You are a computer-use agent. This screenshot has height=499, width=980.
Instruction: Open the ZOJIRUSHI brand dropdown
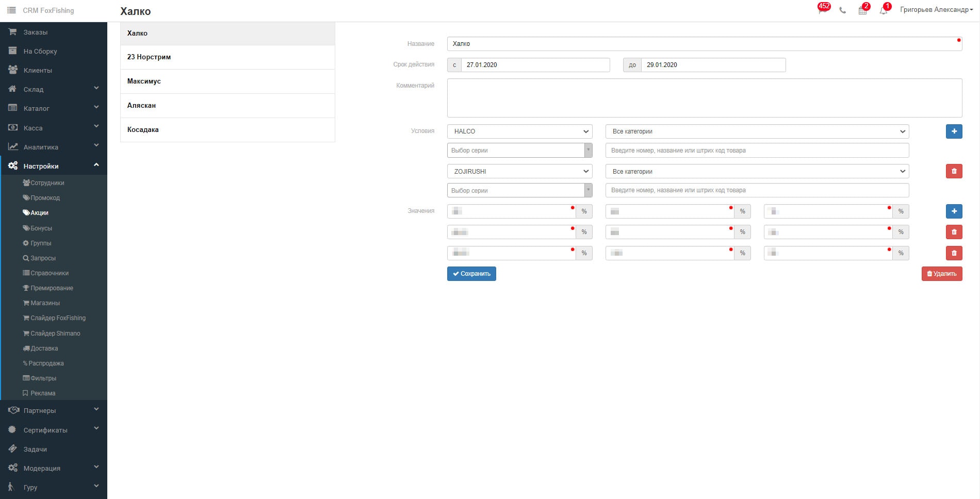pos(519,171)
